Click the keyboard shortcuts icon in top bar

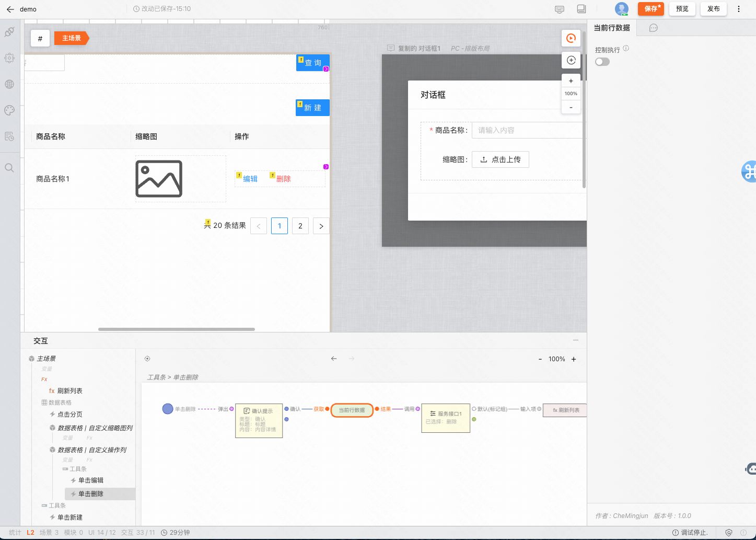(560, 9)
